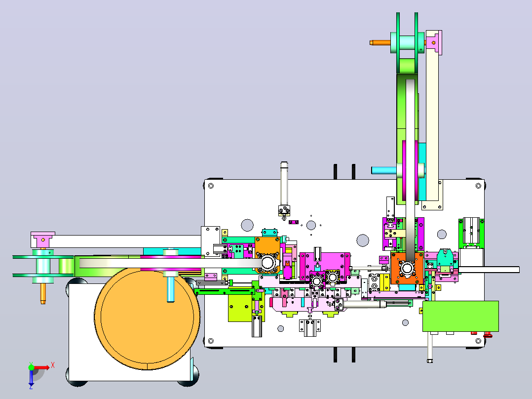Select the white horizontal rod at right
Viewport: 532px width, 399px height.
coord(489,270)
